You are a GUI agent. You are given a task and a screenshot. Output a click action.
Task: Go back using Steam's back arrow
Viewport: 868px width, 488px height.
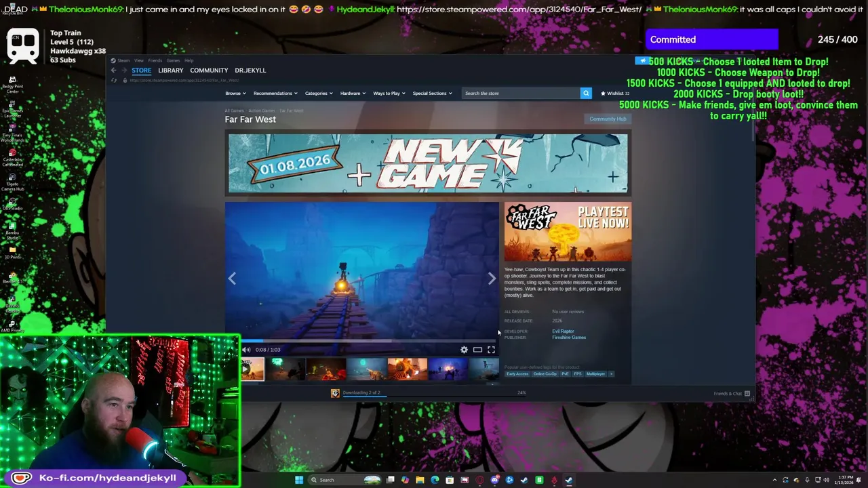[x=113, y=70]
